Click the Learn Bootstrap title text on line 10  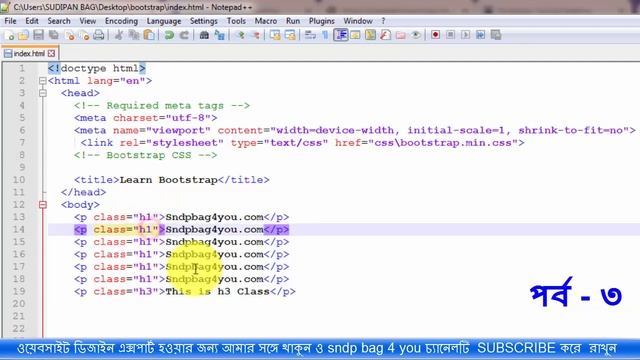pos(168,180)
